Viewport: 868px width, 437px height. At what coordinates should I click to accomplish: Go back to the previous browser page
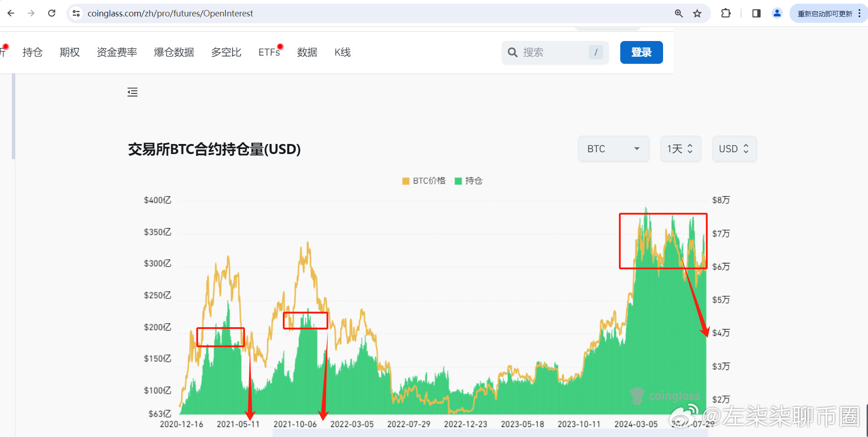[11, 13]
